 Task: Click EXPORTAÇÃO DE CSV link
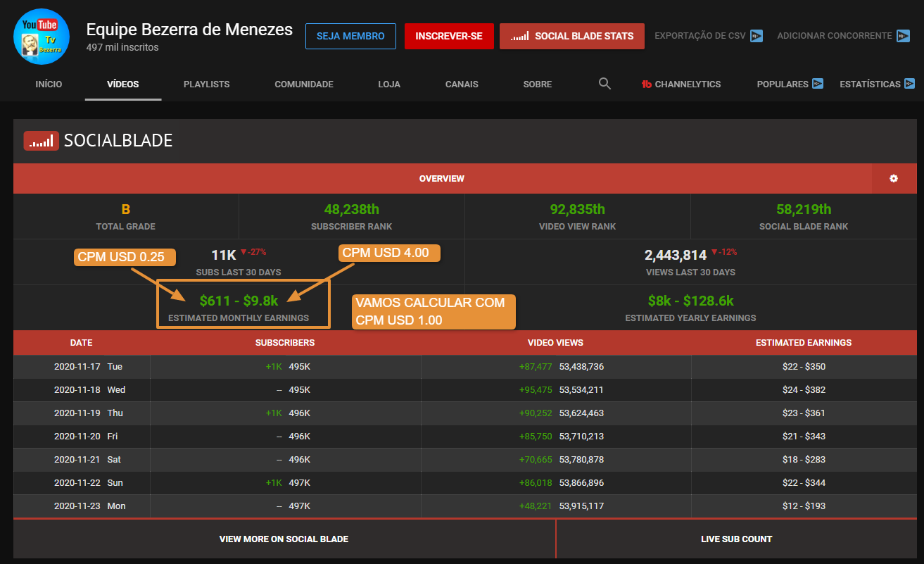pyautogui.click(x=700, y=35)
